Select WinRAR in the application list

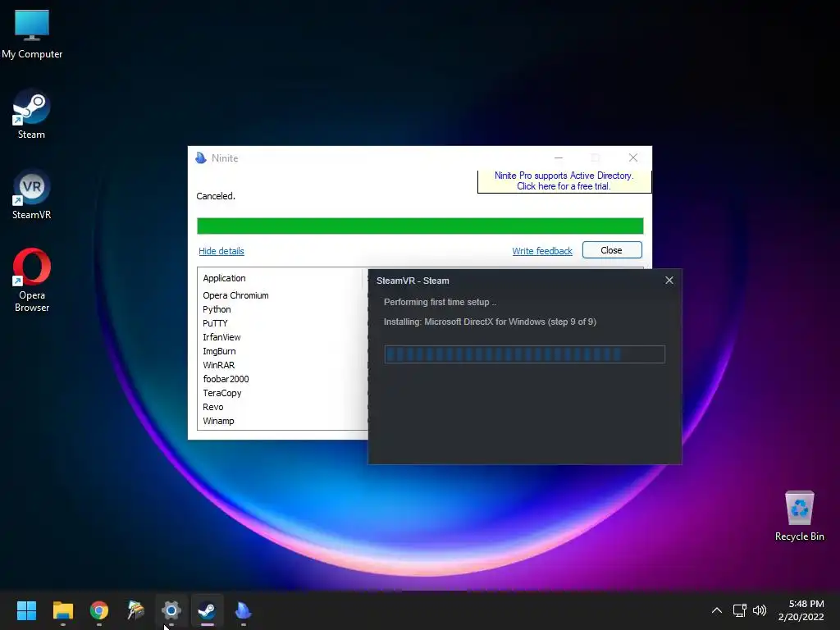[218, 365]
